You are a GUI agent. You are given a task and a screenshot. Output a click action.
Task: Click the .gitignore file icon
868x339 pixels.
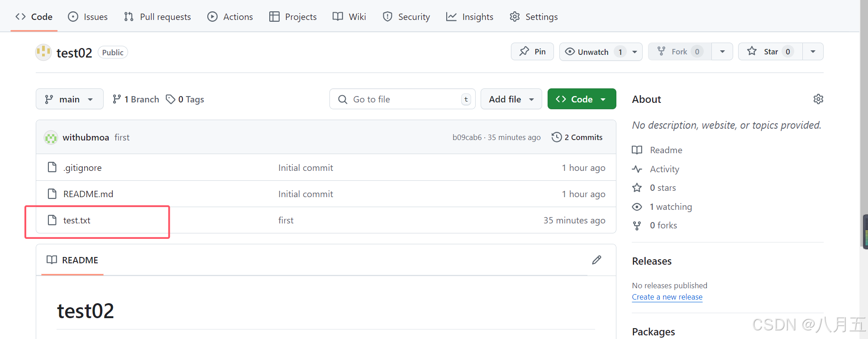52,167
